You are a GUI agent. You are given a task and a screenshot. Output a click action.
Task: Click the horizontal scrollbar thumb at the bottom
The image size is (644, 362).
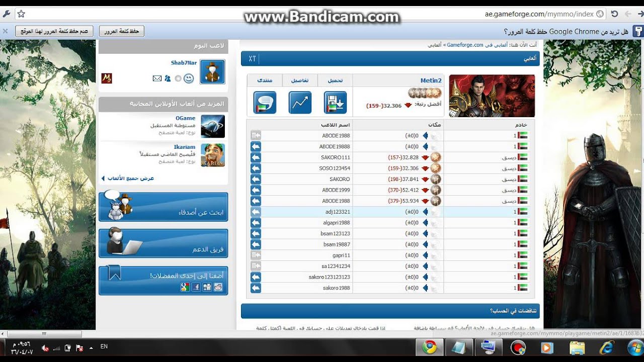pyautogui.click(x=44, y=333)
